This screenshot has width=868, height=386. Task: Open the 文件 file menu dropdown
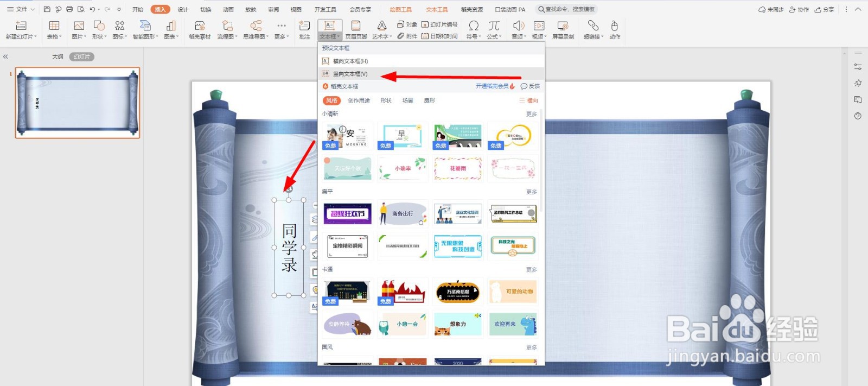[x=21, y=9]
